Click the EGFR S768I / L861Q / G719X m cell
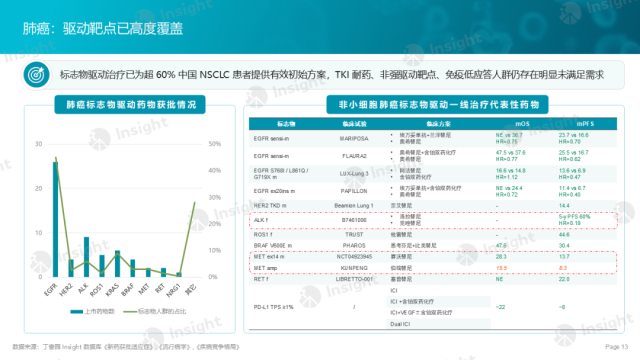 click(x=281, y=174)
